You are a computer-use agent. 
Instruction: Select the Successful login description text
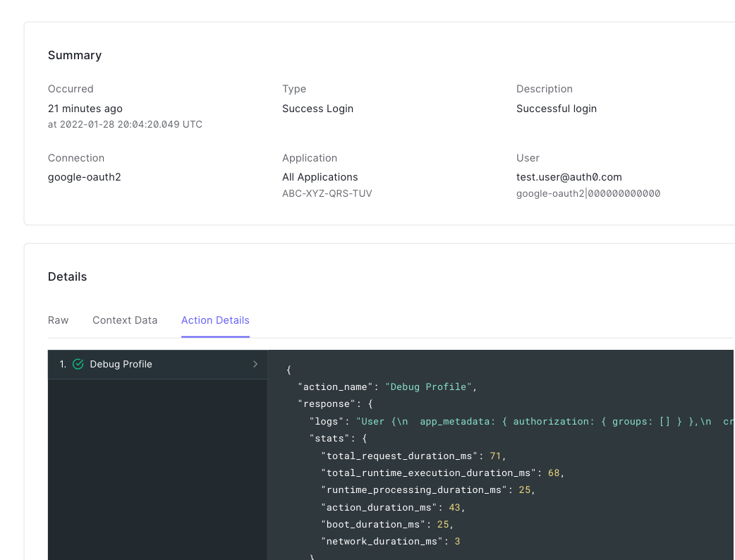click(x=557, y=109)
